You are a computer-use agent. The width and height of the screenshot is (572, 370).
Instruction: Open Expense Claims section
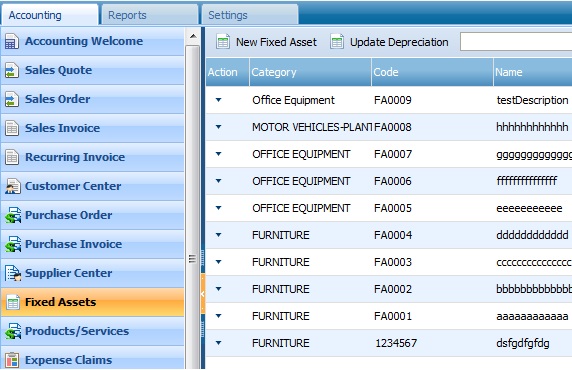pos(93,358)
